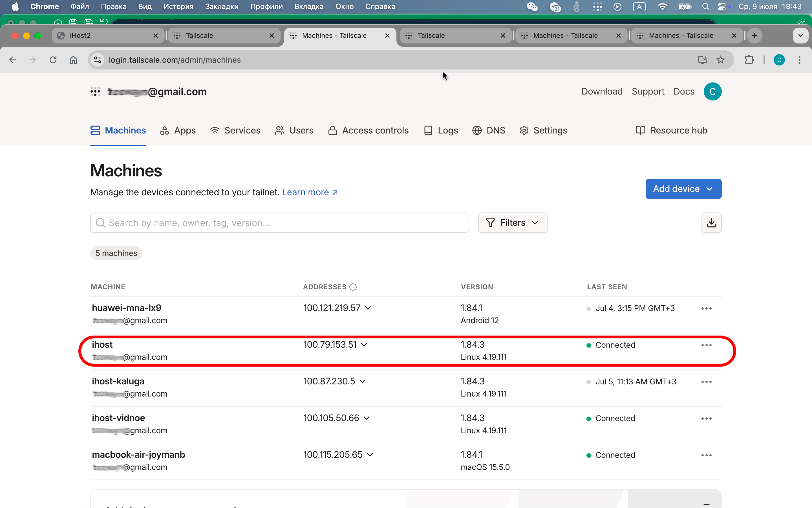Screen dimensions: 812x508
Task: Expand addresses for 100.105.50.66
Action: (367, 418)
